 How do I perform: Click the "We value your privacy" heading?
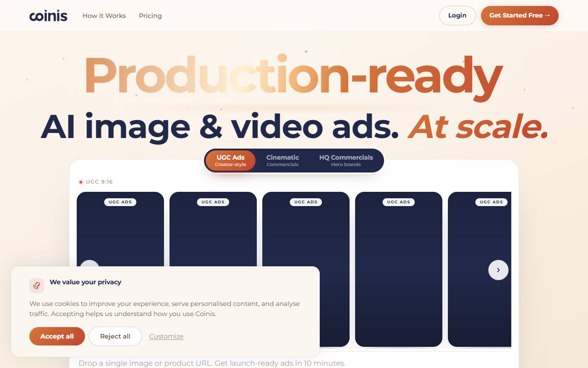(85, 282)
